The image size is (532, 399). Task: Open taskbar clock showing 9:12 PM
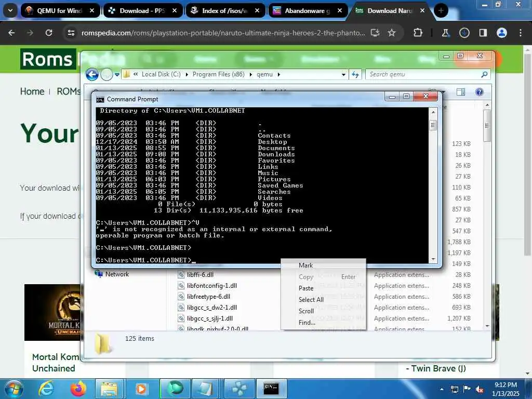(506, 389)
